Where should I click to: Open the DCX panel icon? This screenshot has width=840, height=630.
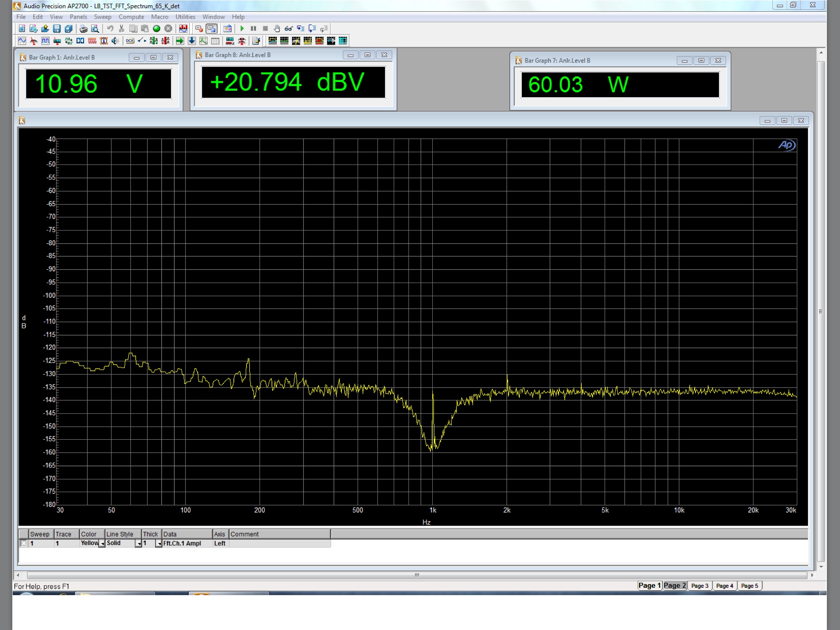(130, 41)
